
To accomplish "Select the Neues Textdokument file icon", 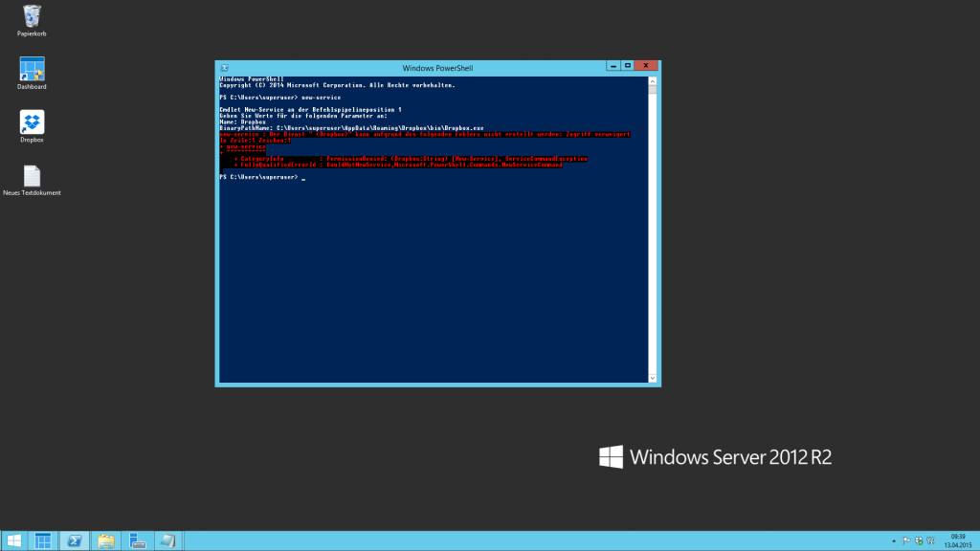I will [32, 180].
